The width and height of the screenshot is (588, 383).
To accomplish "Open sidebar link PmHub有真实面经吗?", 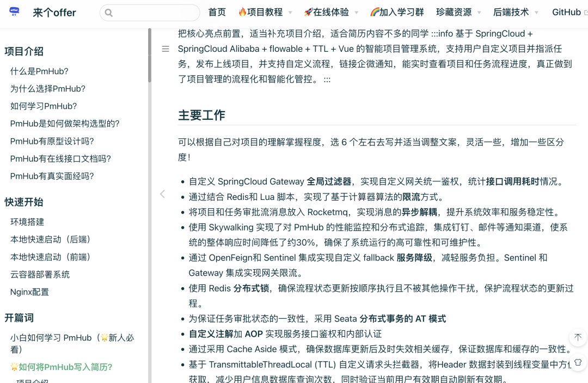I will (x=52, y=177).
